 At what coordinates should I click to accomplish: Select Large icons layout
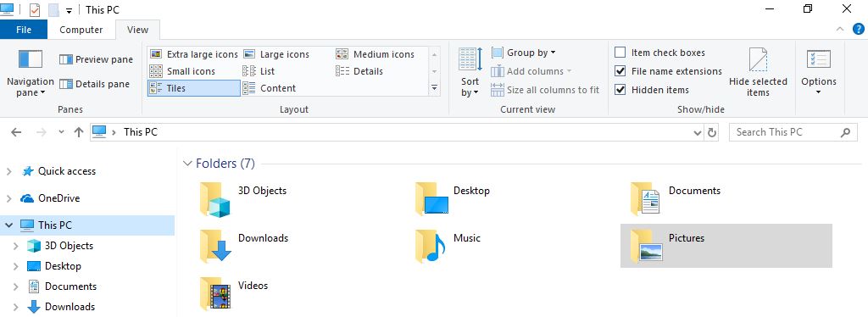click(276, 54)
